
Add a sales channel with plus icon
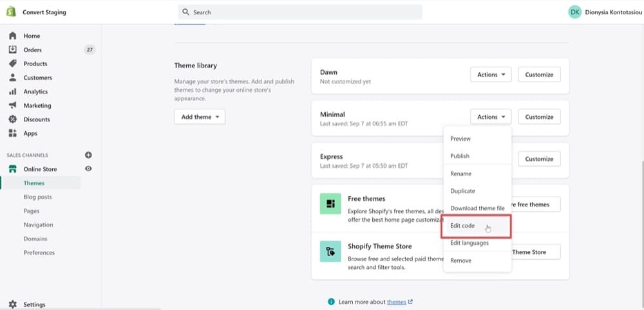(88, 155)
